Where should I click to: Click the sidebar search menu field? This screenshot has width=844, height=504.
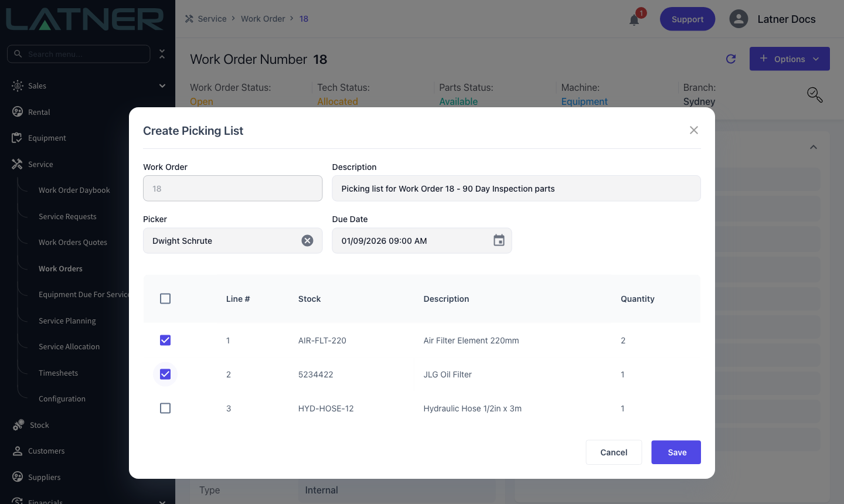pyautogui.click(x=79, y=54)
